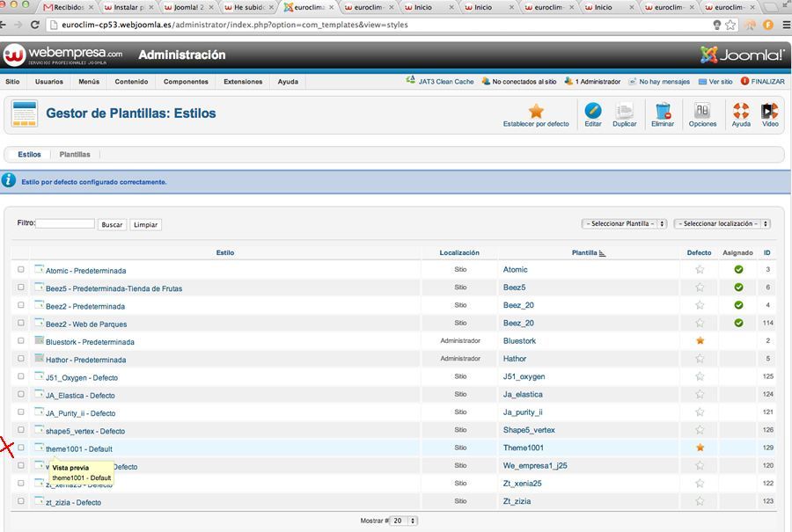792x532 pixels.
Task: Click the browser address bar
Action: pyautogui.click(x=378, y=25)
